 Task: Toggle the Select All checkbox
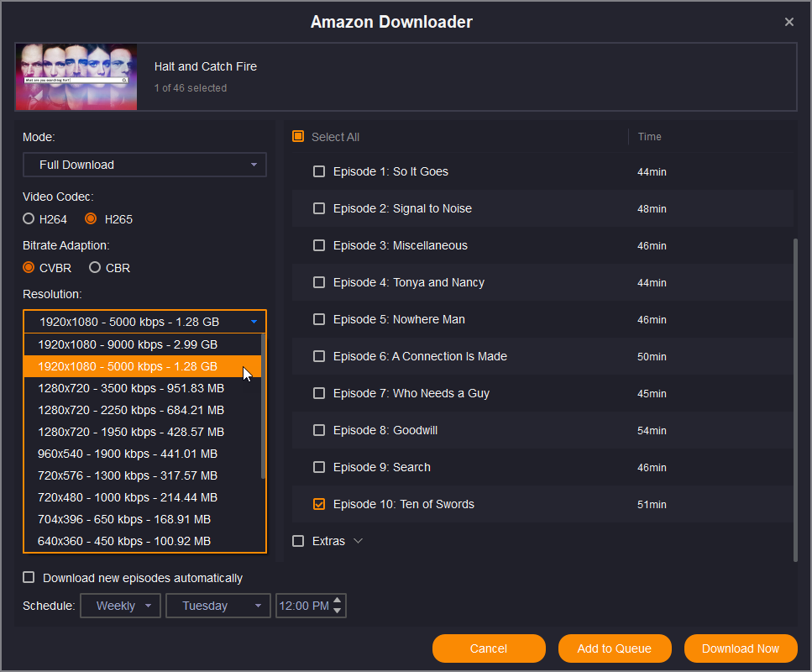pyautogui.click(x=298, y=137)
